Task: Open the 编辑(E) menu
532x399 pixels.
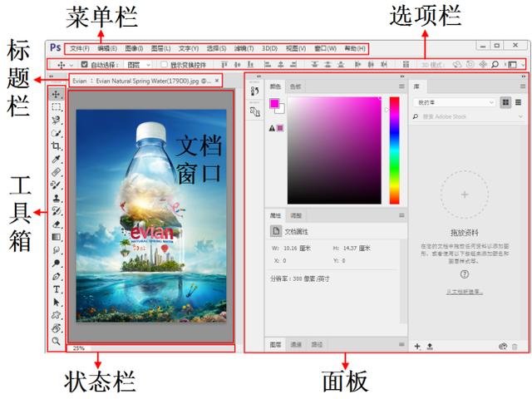Action: pyautogui.click(x=107, y=48)
